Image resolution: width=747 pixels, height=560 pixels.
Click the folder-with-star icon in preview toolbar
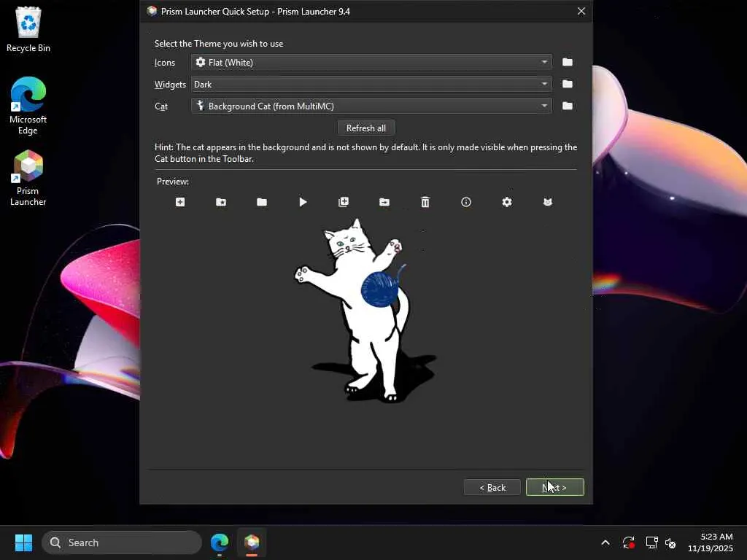click(221, 202)
